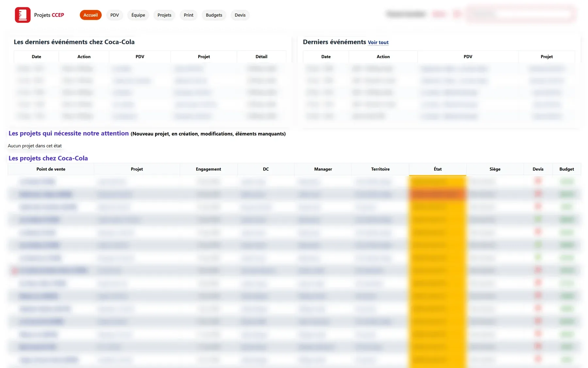Sort by the Manager column header
588x368 pixels.
point(323,169)
